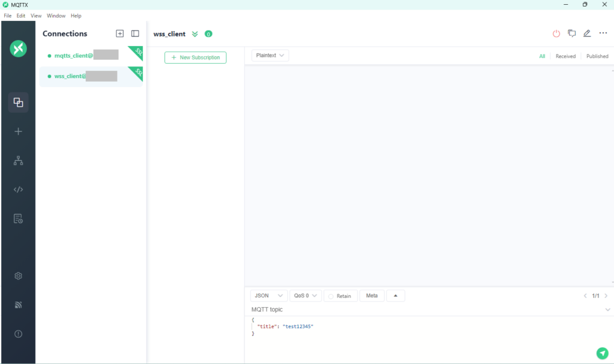The image size is (614, 364).
Task: Open the QoS 0 dropdown
Action: tap(305, 296)
